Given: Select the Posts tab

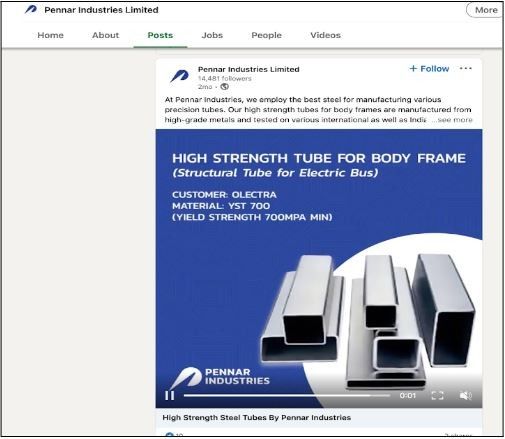Looking at the screenshot, I should click(160, 35).
